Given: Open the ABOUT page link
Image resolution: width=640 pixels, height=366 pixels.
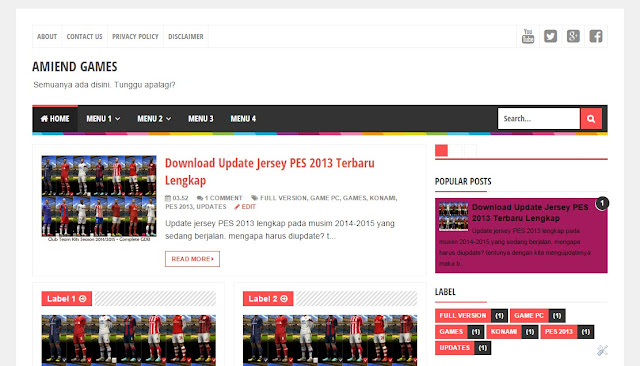Looking at the screenshot, I should (x=47, y=36).
